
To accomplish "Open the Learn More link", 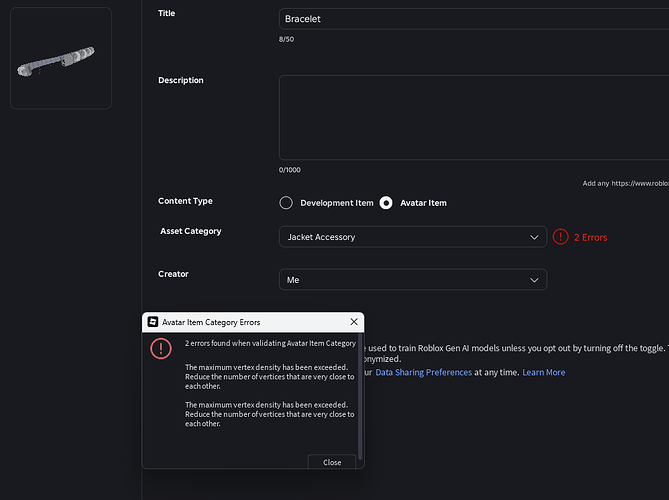I will [544, 372].
